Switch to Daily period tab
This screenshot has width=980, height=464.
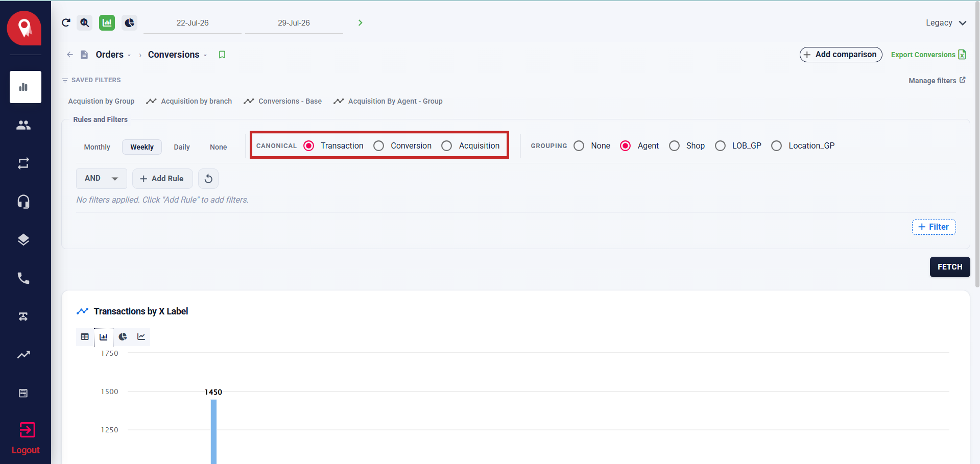coord(182,147)
